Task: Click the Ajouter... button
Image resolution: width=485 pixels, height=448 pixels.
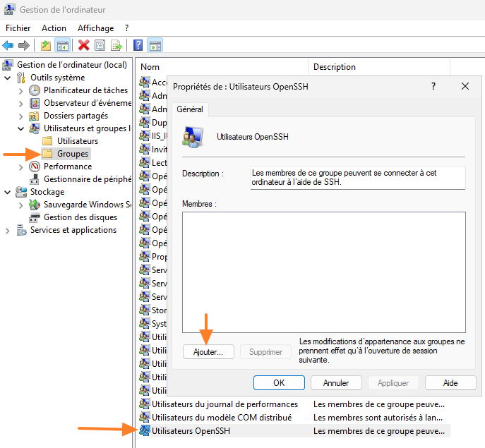Action: click(x=208, y=351)
